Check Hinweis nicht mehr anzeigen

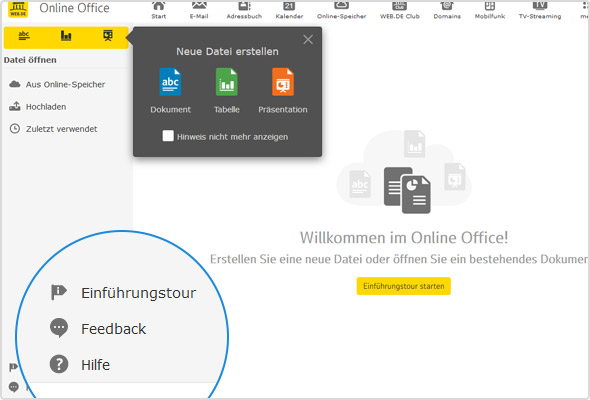coord(168,136)
